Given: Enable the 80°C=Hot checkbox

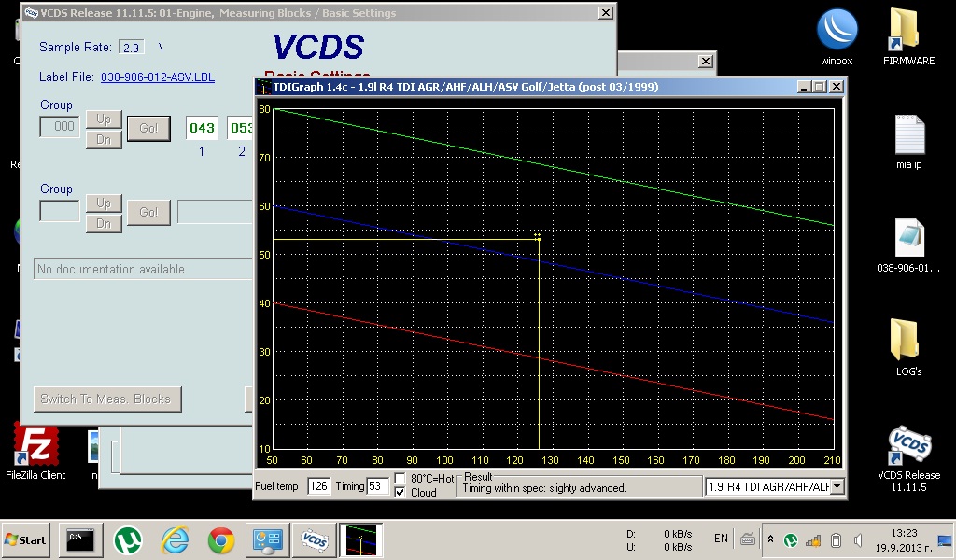Looking at the screenshot, I should click(x=401, y=479).
